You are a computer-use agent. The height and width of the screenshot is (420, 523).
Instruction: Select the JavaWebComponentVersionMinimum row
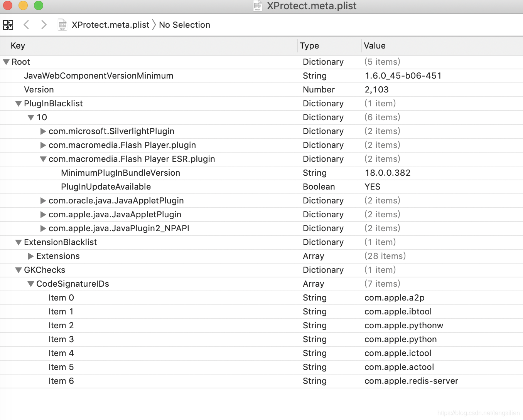[x=261, y=76]
